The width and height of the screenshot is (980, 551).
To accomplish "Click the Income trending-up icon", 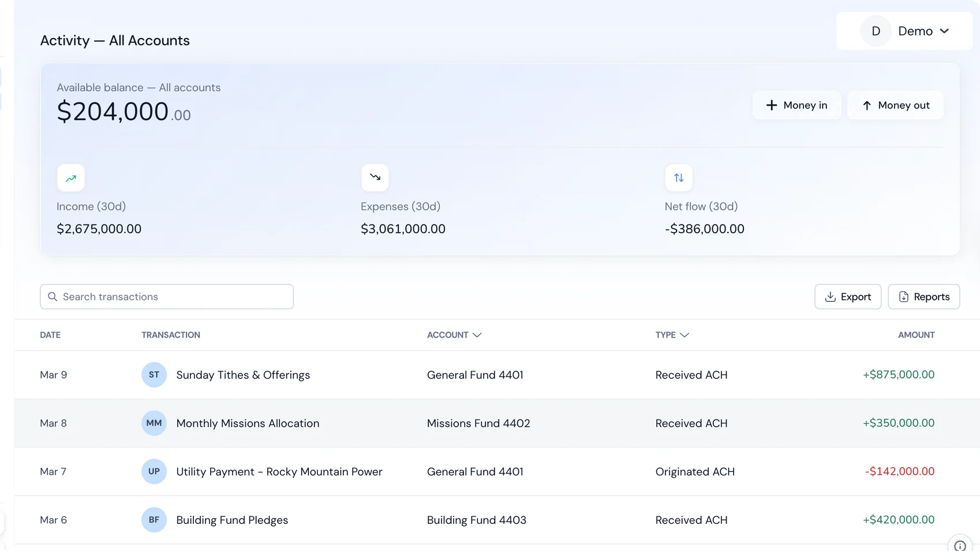I will point(70,178).
